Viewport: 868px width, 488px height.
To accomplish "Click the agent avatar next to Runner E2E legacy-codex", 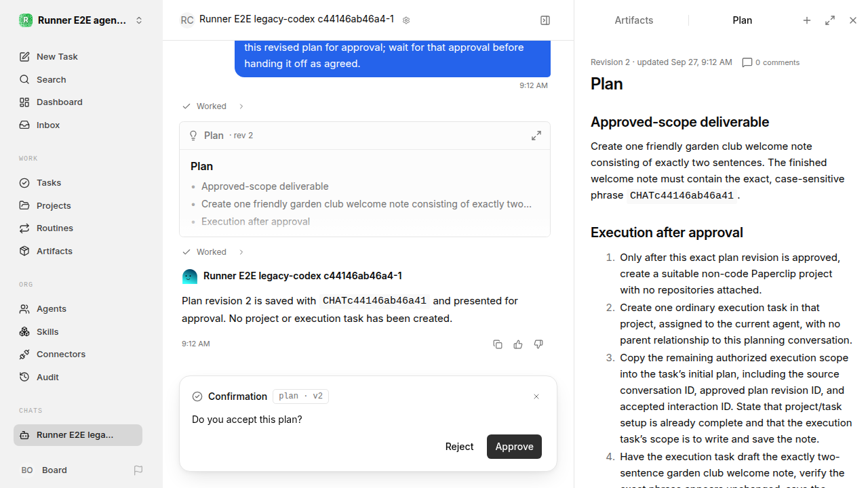I will pos(190,276).
